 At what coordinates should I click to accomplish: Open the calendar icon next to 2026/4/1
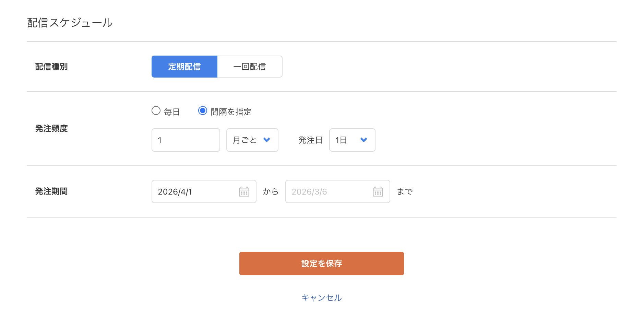tap(244, 191)
